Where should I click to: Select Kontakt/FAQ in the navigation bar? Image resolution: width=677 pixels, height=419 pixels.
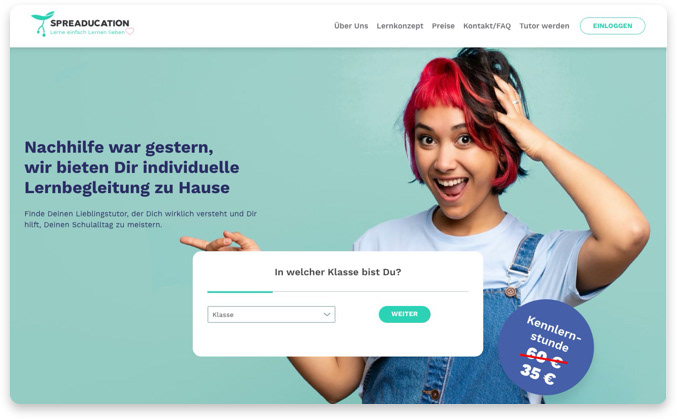coord(487,26)
